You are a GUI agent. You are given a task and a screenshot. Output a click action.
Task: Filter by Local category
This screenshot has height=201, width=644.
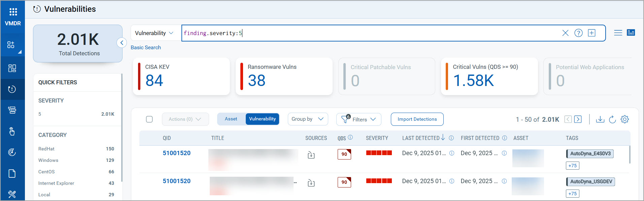pos(76,195)
